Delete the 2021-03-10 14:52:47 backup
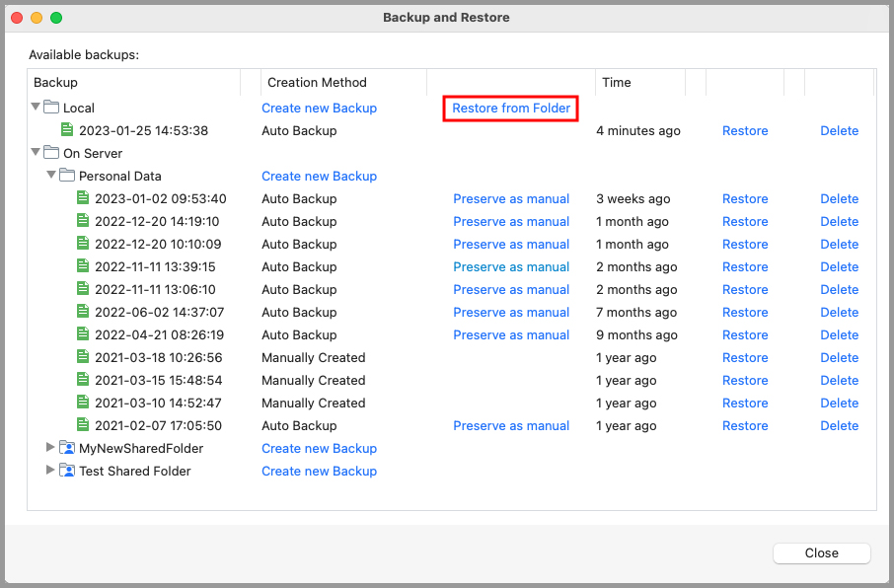The height and width of the screenshot is (588, 894). (x=839, y=403)
